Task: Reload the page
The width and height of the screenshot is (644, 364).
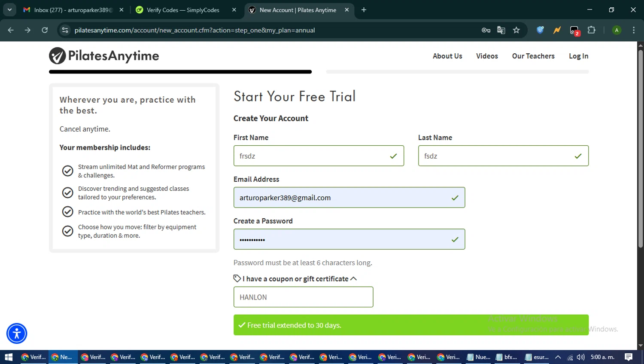Action: coord(45,30)
